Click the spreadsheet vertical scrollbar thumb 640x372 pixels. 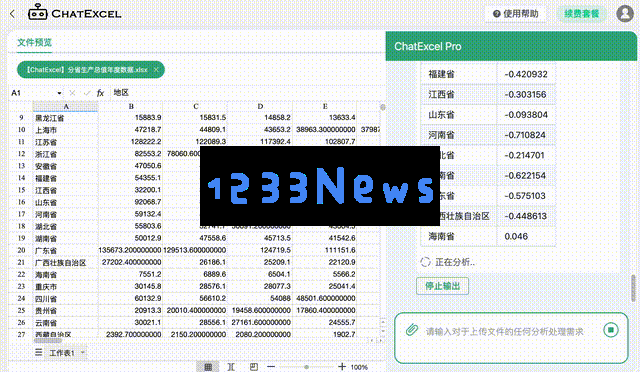click(x=382, y=107)
